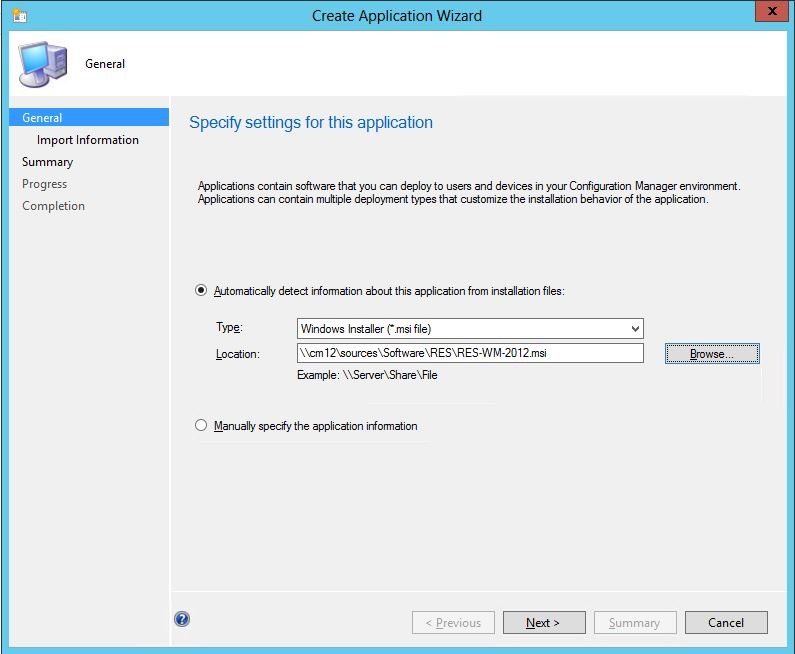
Task: Click the 'Example: \\Server\Share\File' text
Action: point(367,375)
